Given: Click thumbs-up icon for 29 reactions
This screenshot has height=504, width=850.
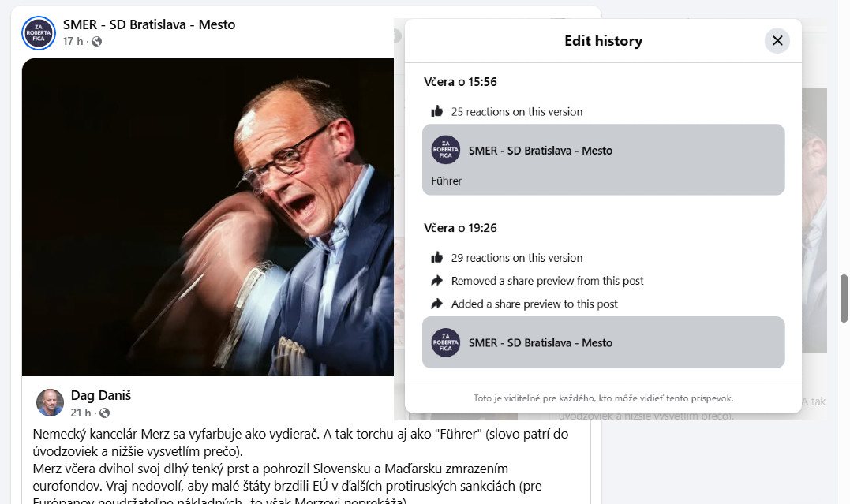Looking at the screenshot, I should pyautogui.click(x=437, y=258).
